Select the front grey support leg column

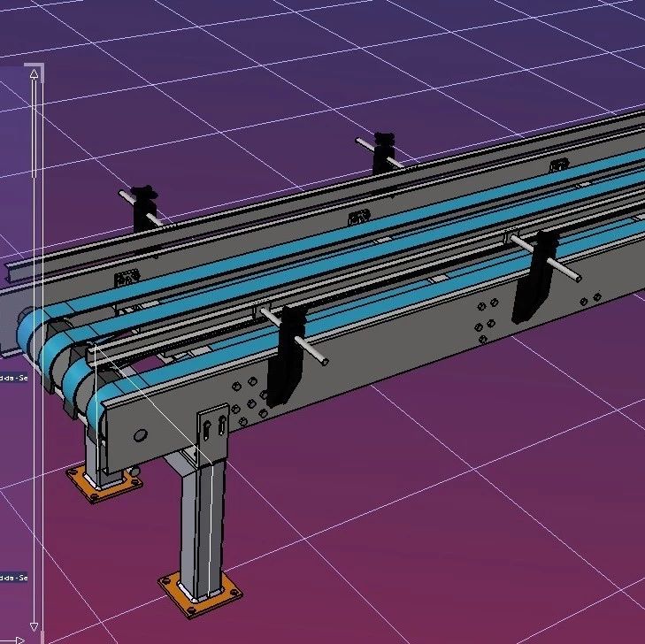(203, 531)
